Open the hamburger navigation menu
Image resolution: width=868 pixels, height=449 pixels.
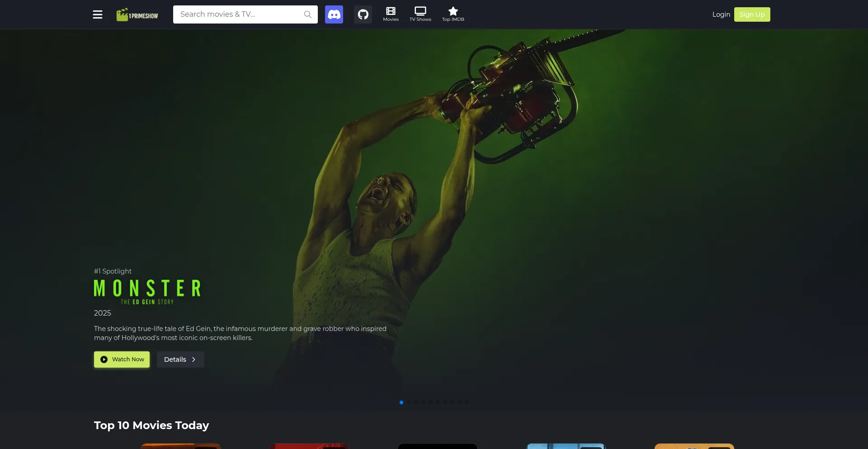[98, 14]
